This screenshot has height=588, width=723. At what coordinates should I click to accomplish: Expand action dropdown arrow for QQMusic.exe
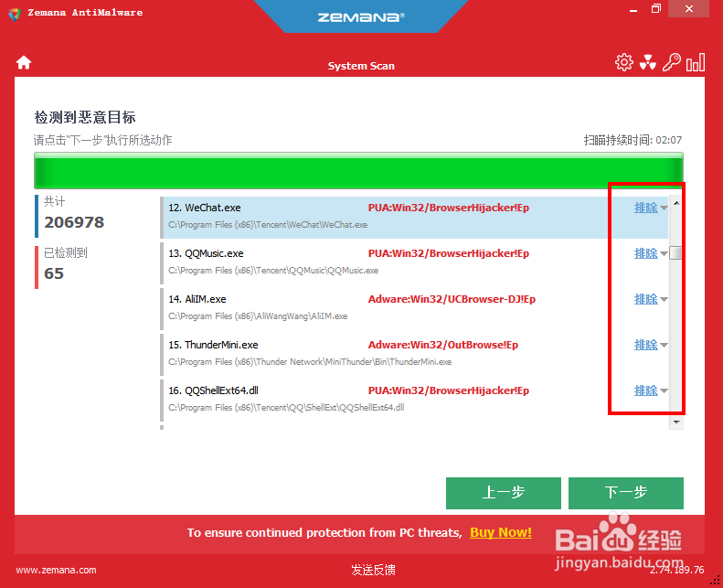[x=664, y=253]
